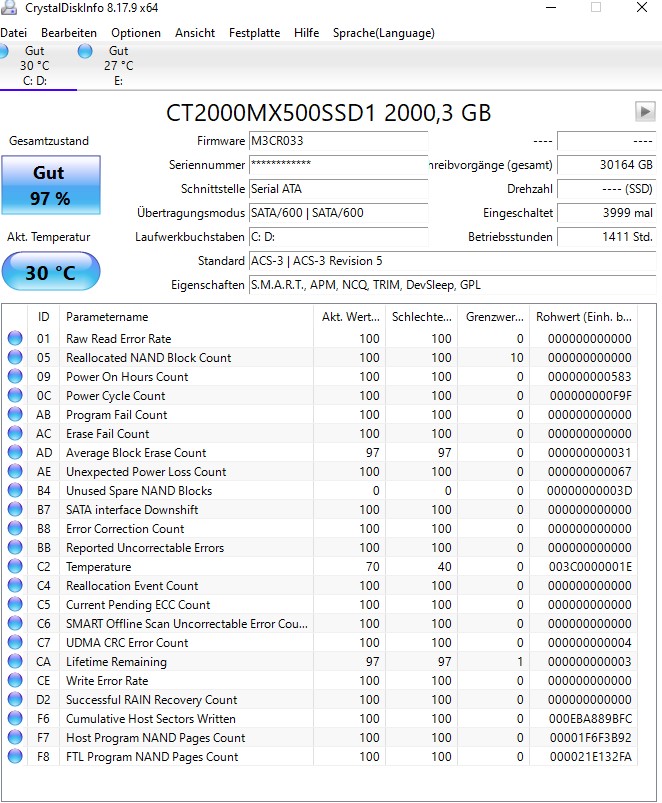Click status icon for Temperature row
Screen dimensions: 662x803
(15, 566)
